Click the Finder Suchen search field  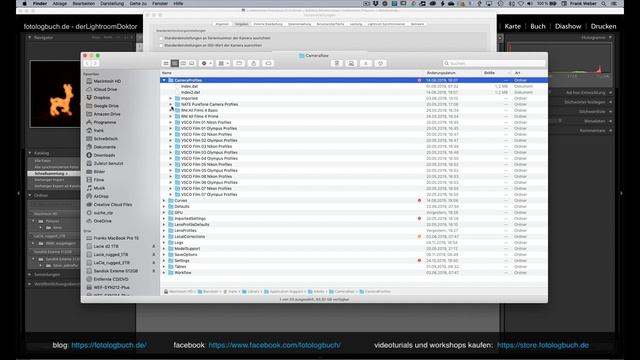[x=494, y=63]
